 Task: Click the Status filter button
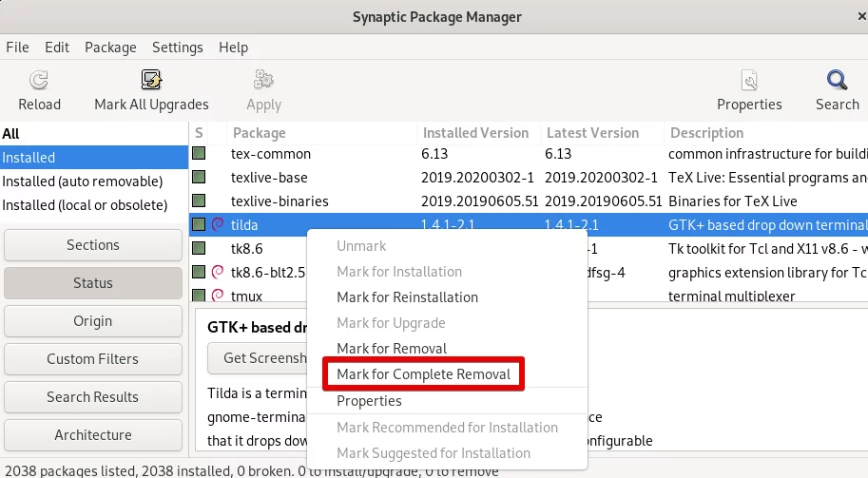coord(93,283)
